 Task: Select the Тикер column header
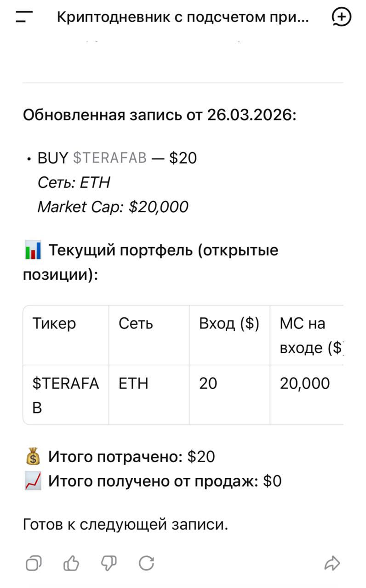coord(54,324)
